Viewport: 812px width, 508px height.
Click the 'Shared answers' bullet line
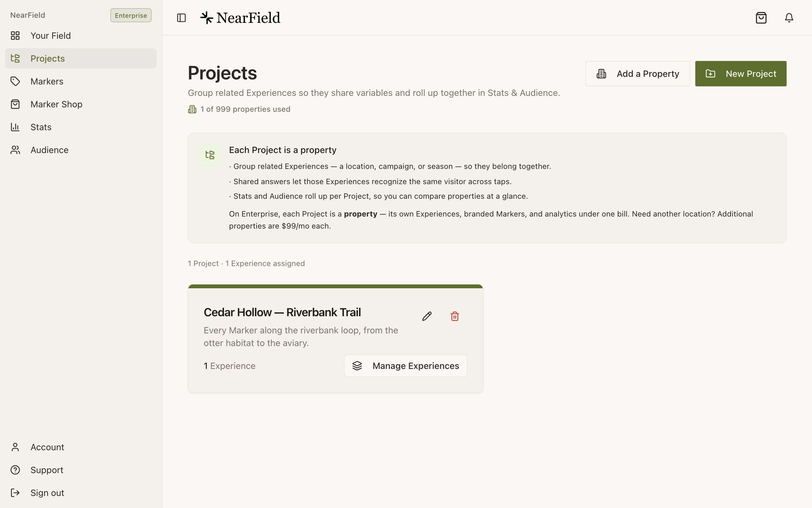pyautogui.click(x=370, y=181)
